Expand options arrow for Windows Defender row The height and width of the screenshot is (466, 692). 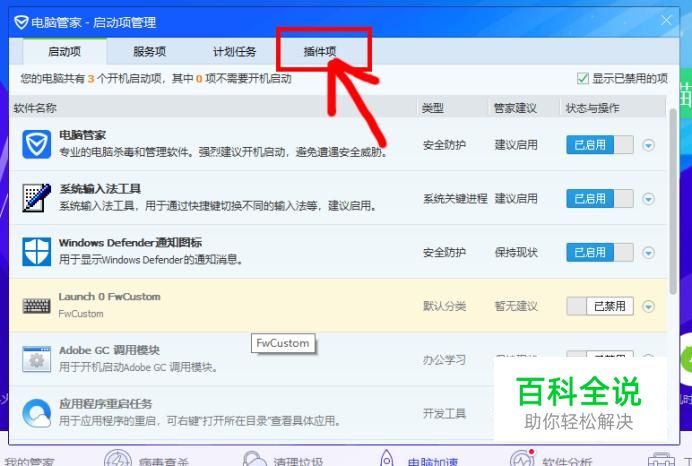(x=648, y=253)
